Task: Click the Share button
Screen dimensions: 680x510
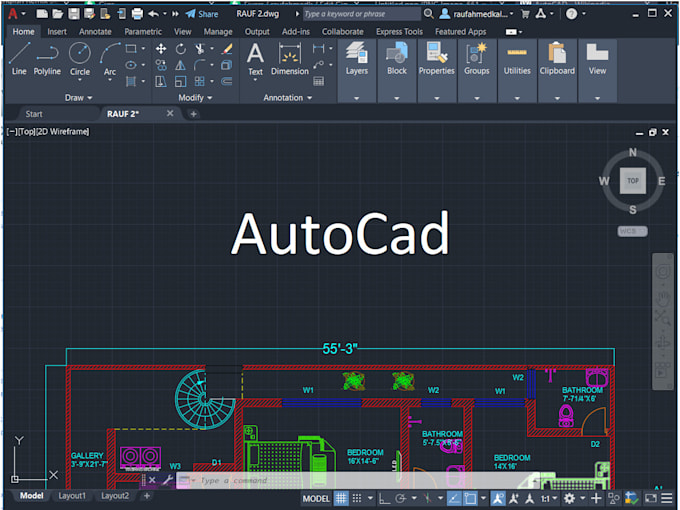Action: (202, 14)
